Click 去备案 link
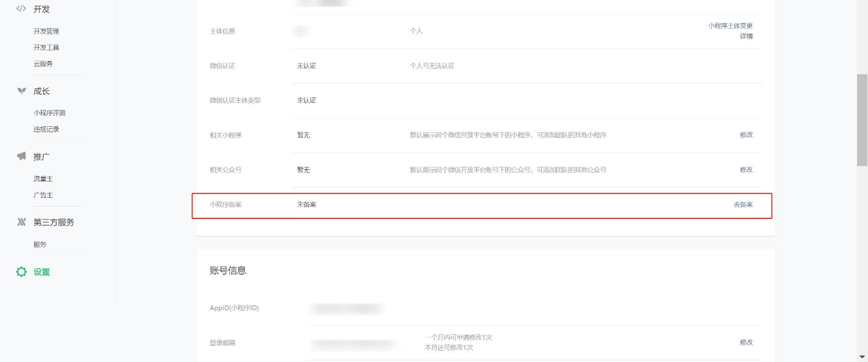 pyautogui.click(x=743, y=204)
